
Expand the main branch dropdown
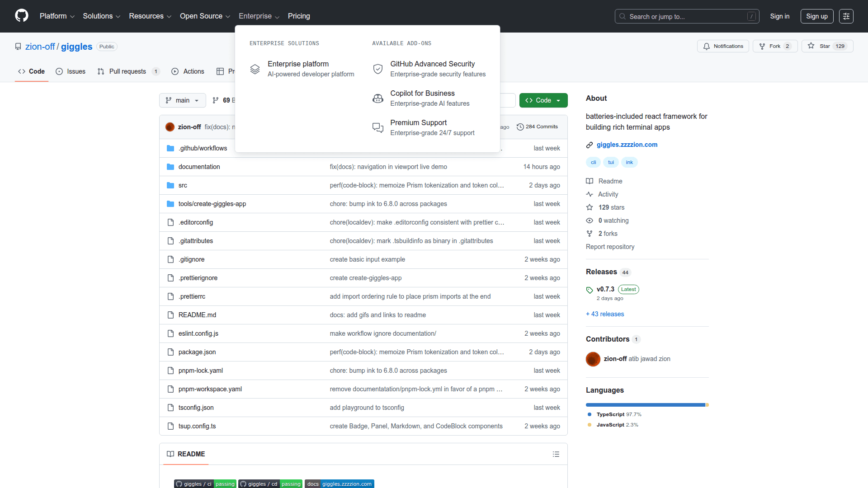(182, 100)
